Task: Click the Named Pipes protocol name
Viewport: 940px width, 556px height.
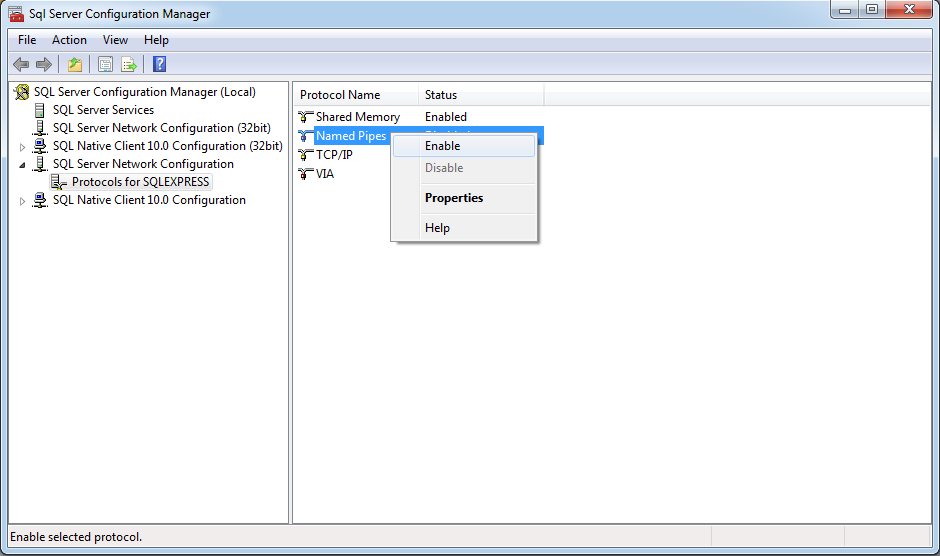Action: [x=351, y=136]
